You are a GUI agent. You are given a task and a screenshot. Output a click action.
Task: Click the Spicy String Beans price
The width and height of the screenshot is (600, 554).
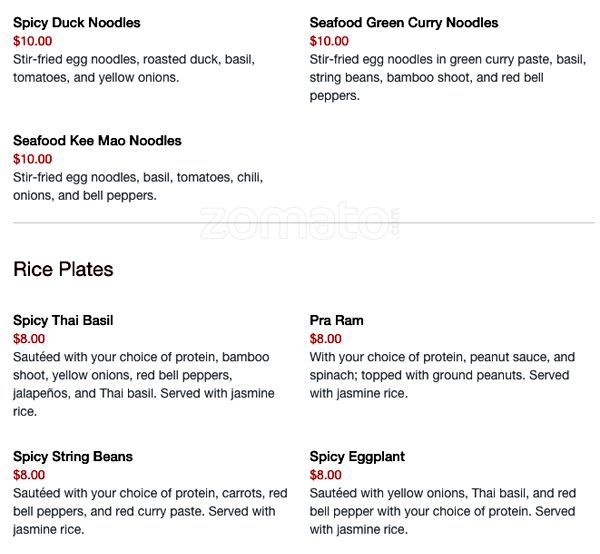pos(29,475)
